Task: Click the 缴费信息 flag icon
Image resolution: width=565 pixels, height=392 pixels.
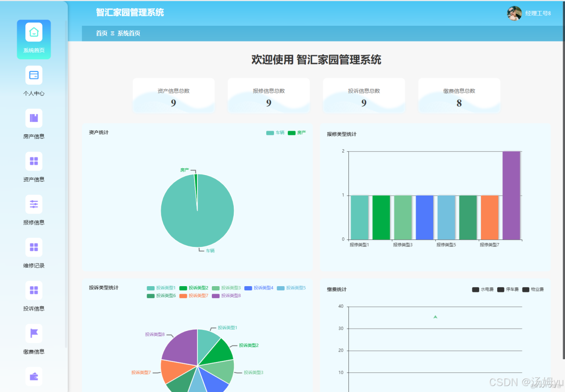Action: click(x=33, y=333)
